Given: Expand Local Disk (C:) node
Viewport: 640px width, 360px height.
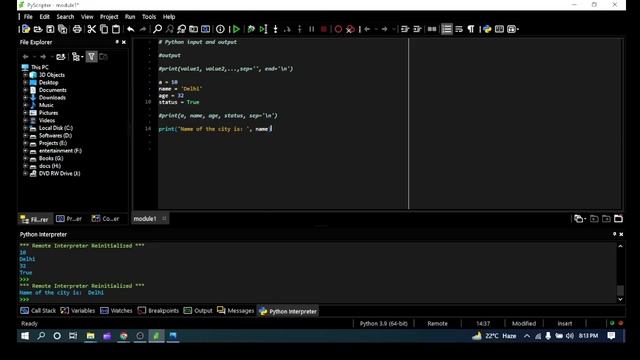Looking at the screenshot, I should click(25, 128).
